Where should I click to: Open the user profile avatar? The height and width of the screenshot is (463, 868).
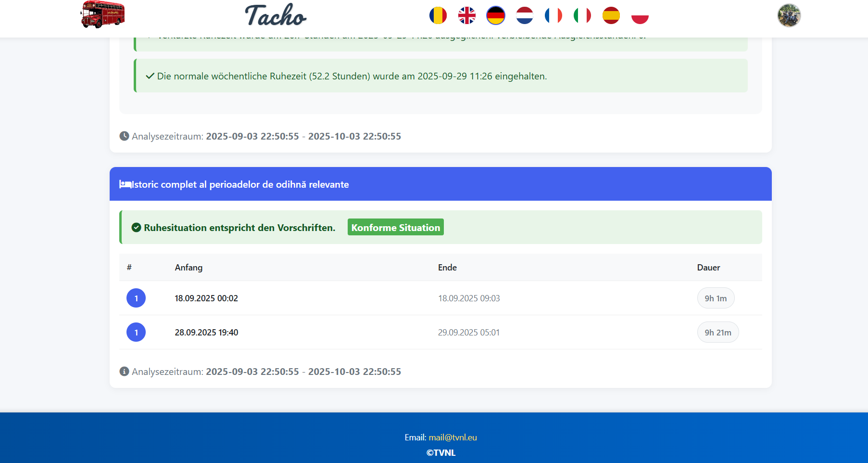(789, 15)
